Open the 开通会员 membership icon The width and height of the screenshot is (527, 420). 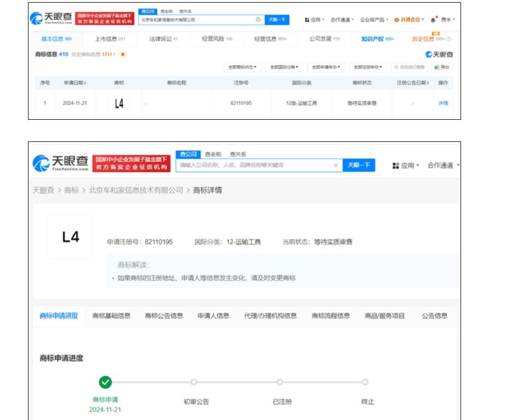pyautogui.click(x=398, y=19)
